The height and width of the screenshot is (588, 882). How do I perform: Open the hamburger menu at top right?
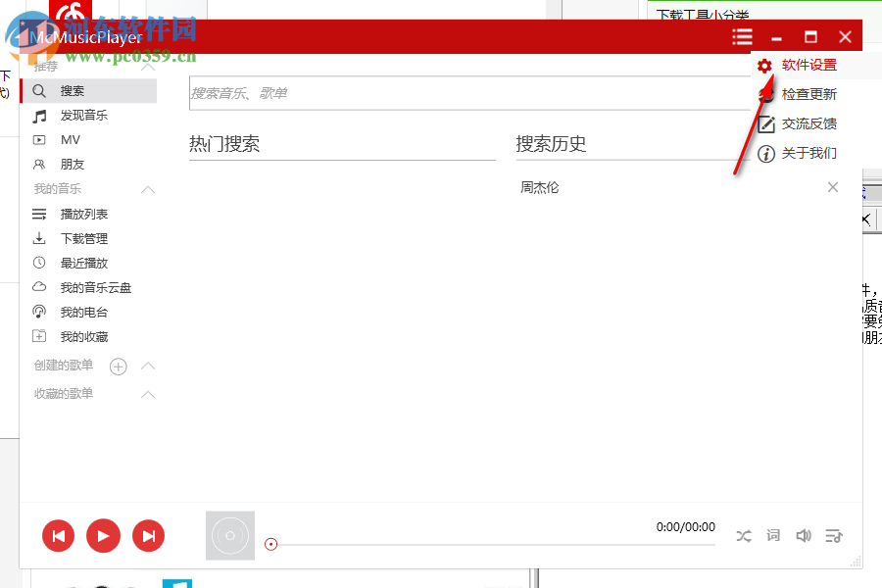[742, 35]
